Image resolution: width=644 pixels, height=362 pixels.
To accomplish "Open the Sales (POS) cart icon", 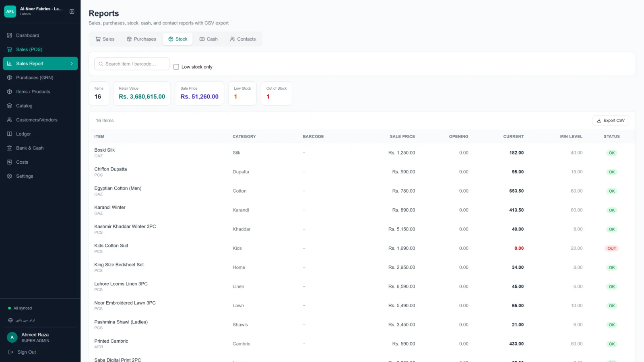I will point(10,49).
